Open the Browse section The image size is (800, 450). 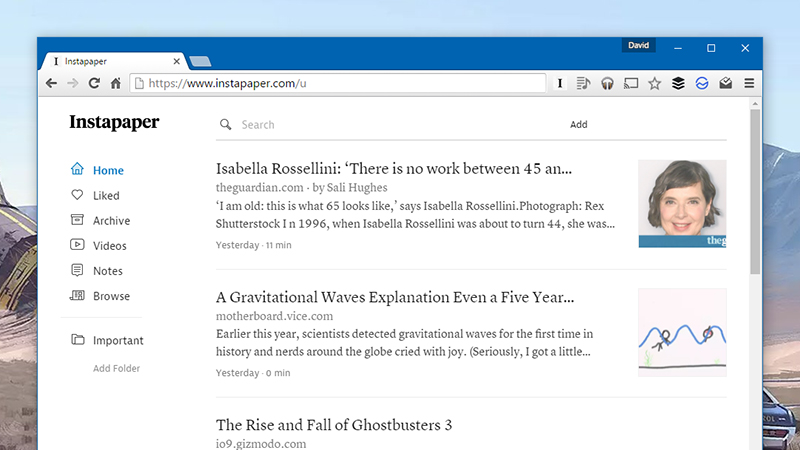(111, 296)
